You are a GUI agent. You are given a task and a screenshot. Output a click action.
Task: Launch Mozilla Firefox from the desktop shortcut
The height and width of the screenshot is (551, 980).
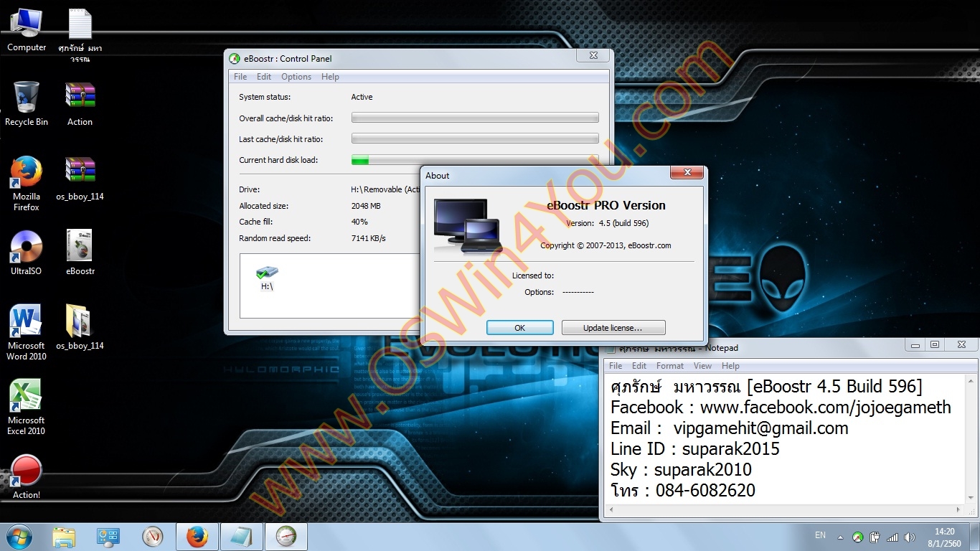(27, 184)
